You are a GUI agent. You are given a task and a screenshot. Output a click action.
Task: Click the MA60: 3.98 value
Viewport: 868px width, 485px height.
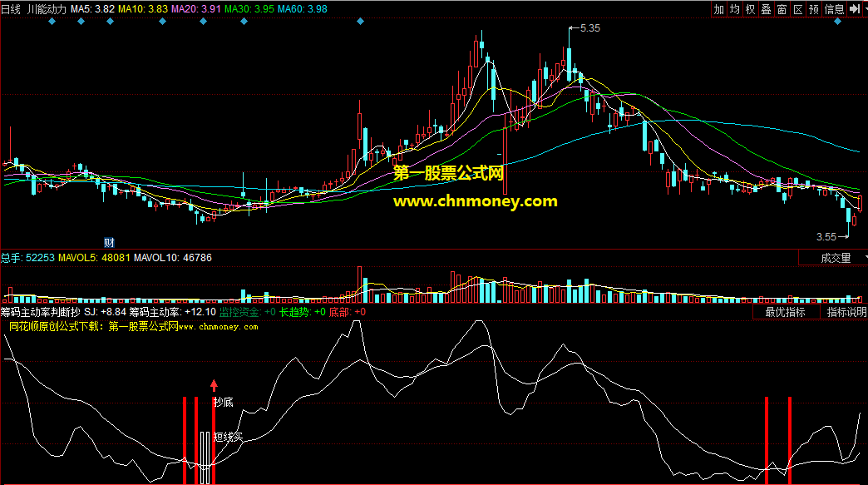[x=303, y=9]
